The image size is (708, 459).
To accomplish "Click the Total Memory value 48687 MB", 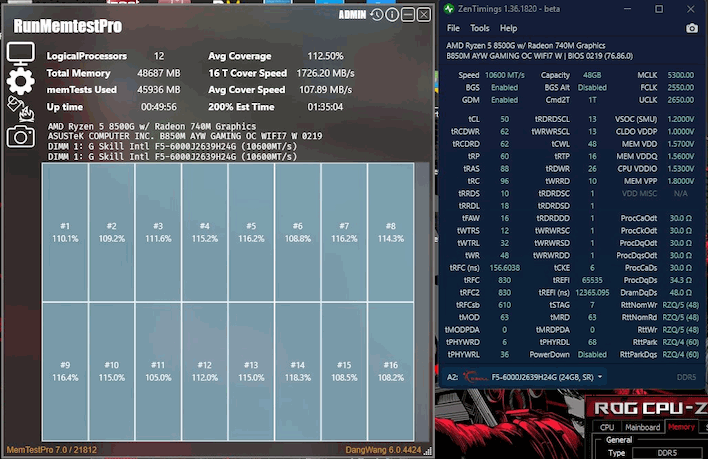I will [x=158, y=73].
